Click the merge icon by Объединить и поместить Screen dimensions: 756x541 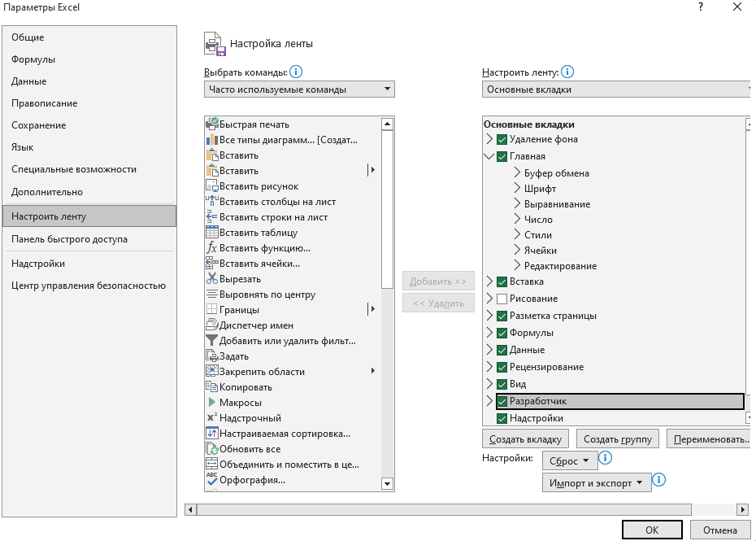pos(212,464)
